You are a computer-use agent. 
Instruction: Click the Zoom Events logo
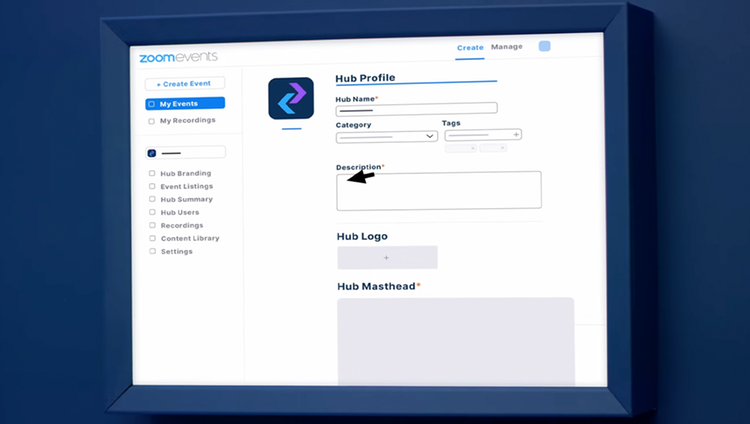pos(178,57)
